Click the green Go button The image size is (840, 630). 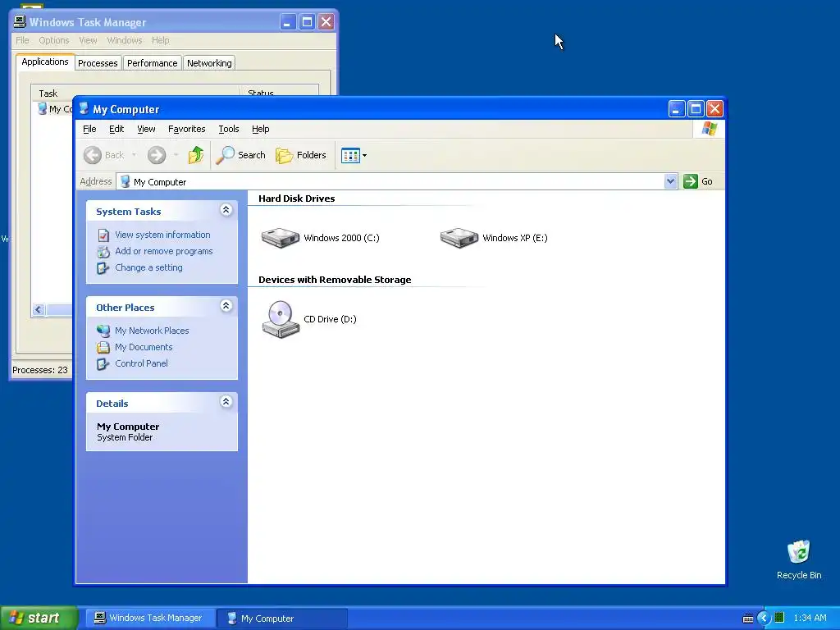click(x=697, y=181)
